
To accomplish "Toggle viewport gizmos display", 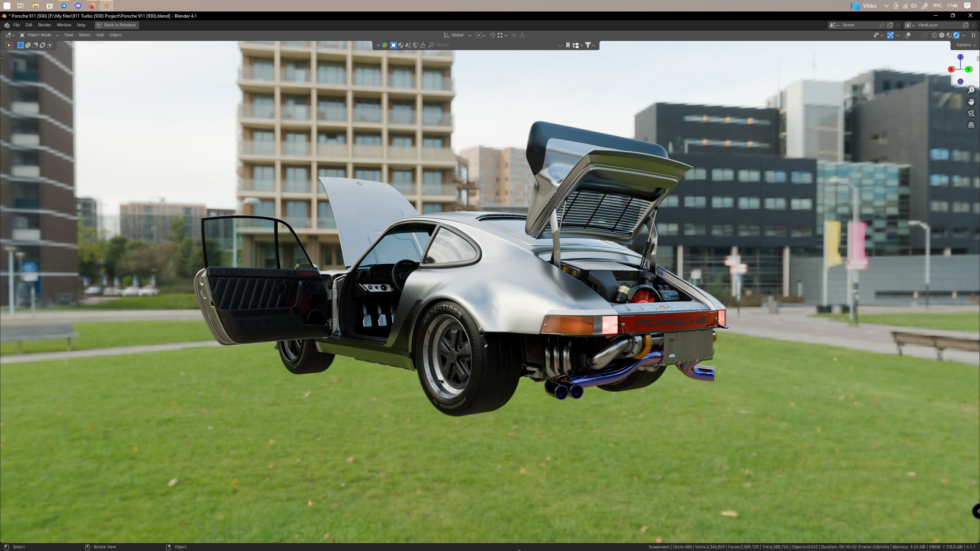I will 890,35.
